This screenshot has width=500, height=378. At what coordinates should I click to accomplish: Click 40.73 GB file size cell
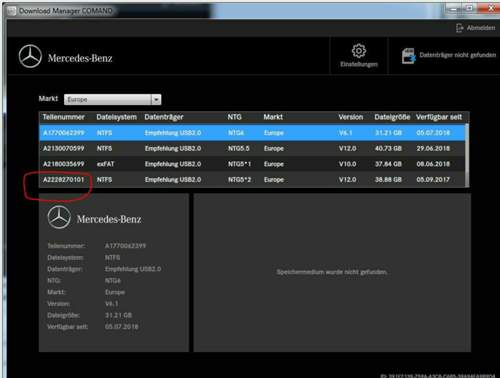tap(388, 148)
